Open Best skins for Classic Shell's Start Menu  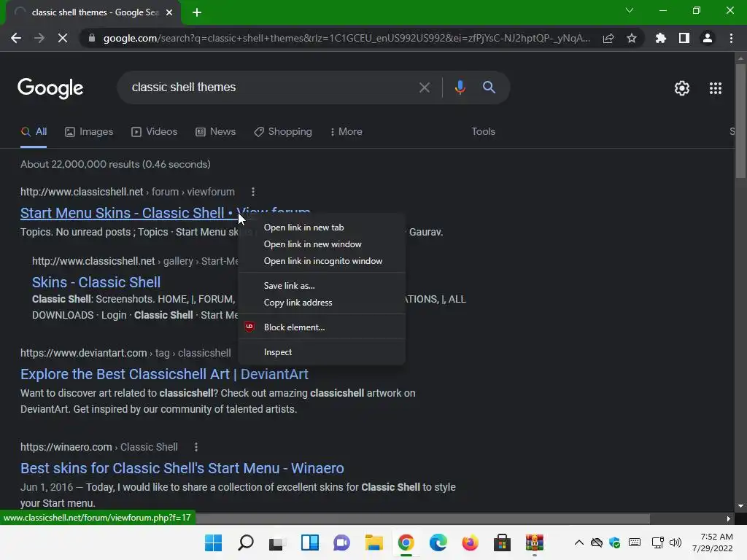point(182,468)
